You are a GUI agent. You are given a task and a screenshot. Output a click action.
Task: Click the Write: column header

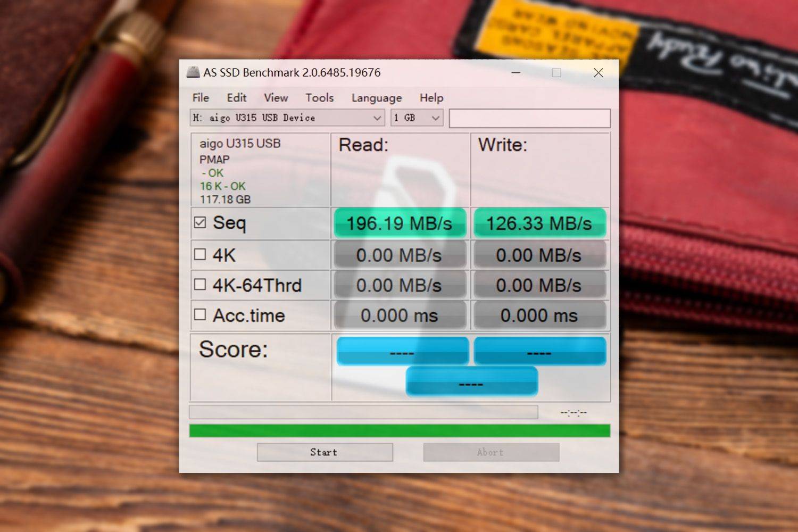(x=503, y=145)
